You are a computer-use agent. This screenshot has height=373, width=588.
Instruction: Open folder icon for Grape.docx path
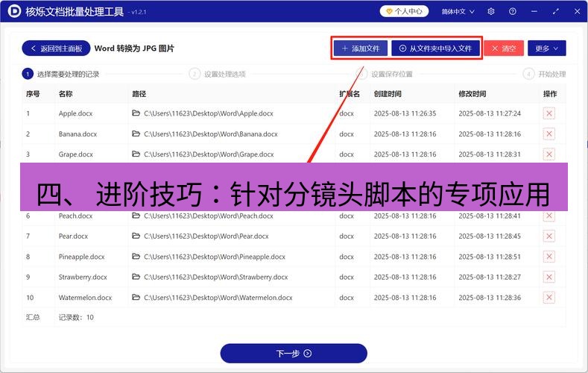[x=136, y=154]
